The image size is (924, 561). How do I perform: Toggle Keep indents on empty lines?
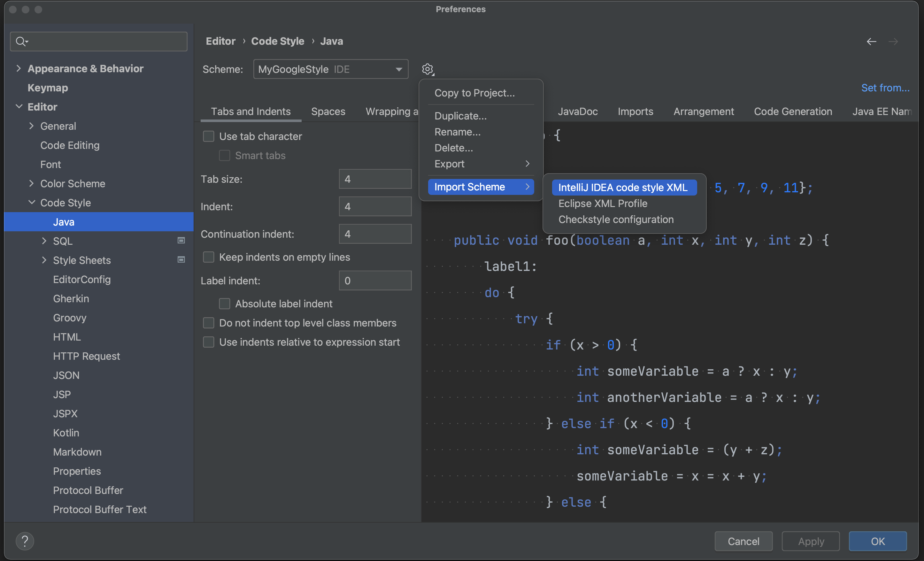(209, 257)
